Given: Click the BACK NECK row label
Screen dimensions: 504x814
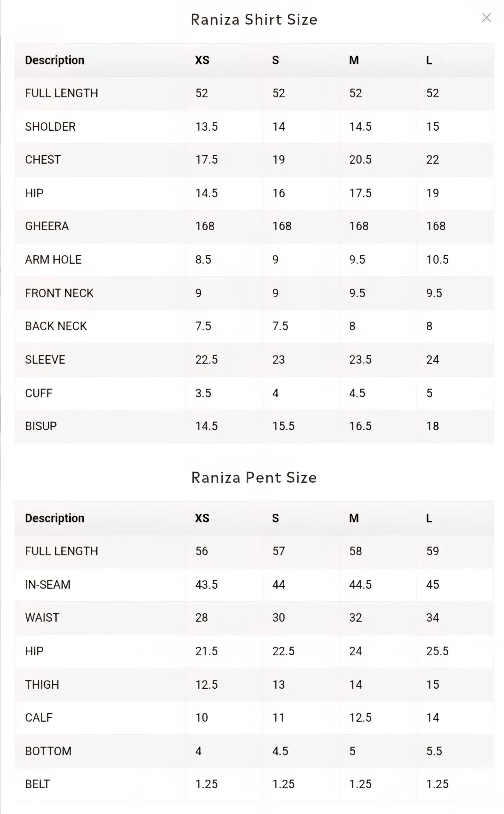Looking at the screenshot, I should pyautogui.click(x=55, y=326).
